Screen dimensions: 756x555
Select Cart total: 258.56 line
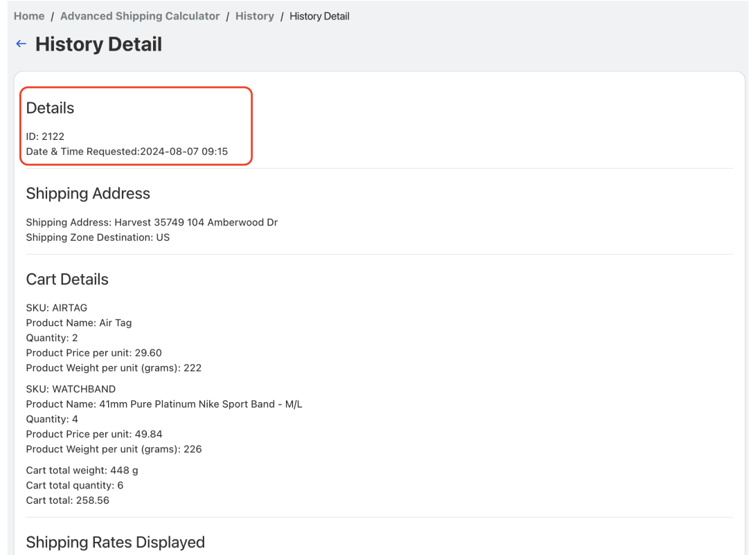pos(68,500)
